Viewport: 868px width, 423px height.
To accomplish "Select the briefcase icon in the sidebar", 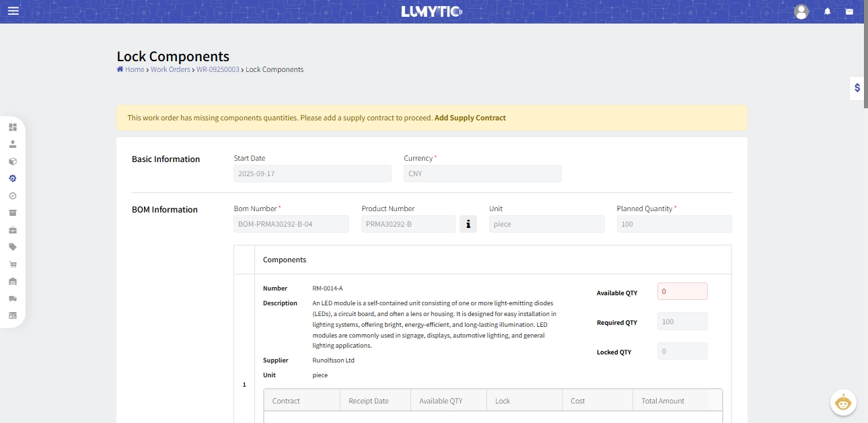I will point(12,229).
